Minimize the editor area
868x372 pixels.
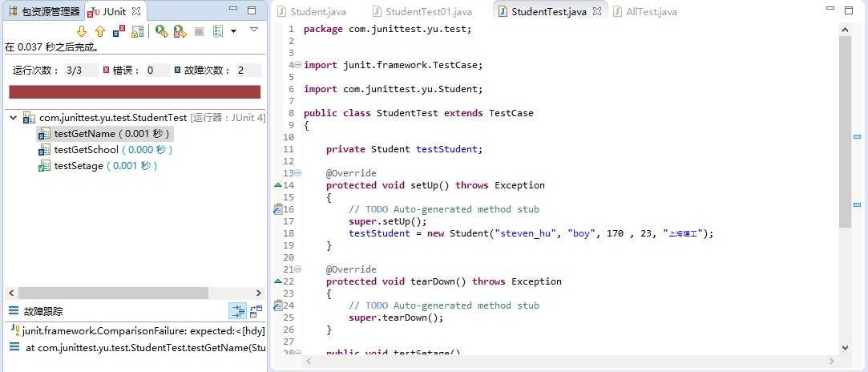tap(830, 8)
